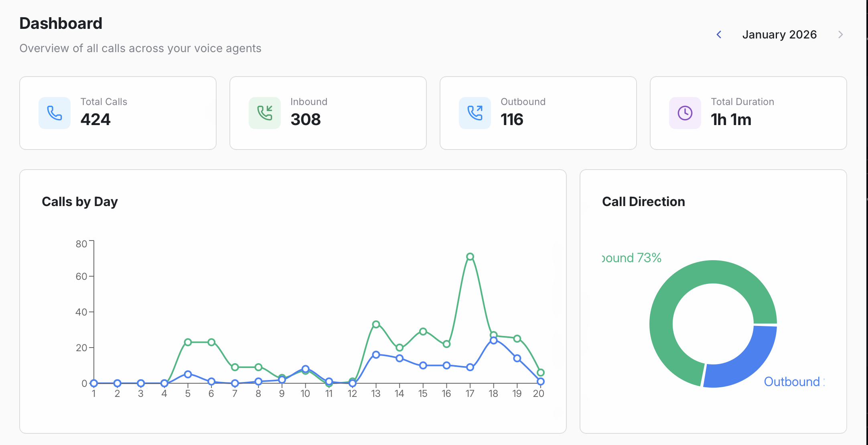Click the green inbound peak point on day 17
868x445 pixels.
click(x=470, y=257)
